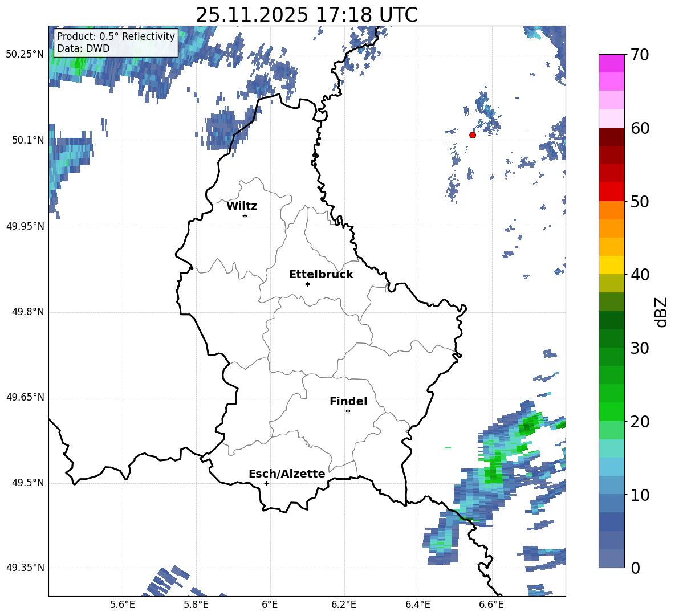The height and width of the screenshot is (616, 675).
Task: Click the Wiltz city label
Action: [x=242, y=206]
